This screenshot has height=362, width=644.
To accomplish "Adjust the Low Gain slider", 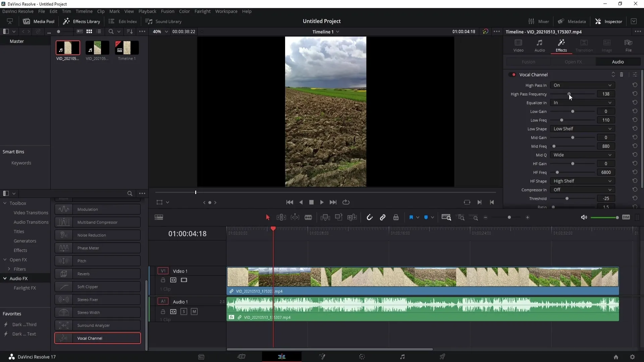I will (573, 111).
